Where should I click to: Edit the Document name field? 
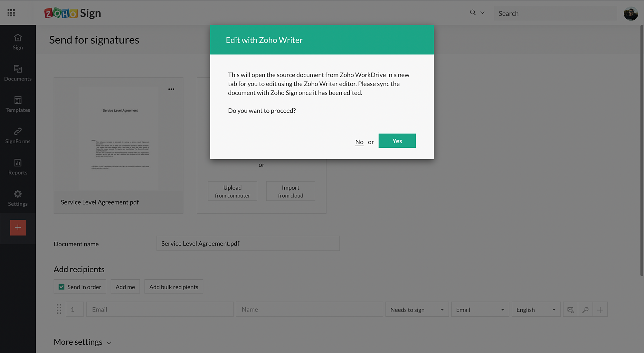(248, 244)
